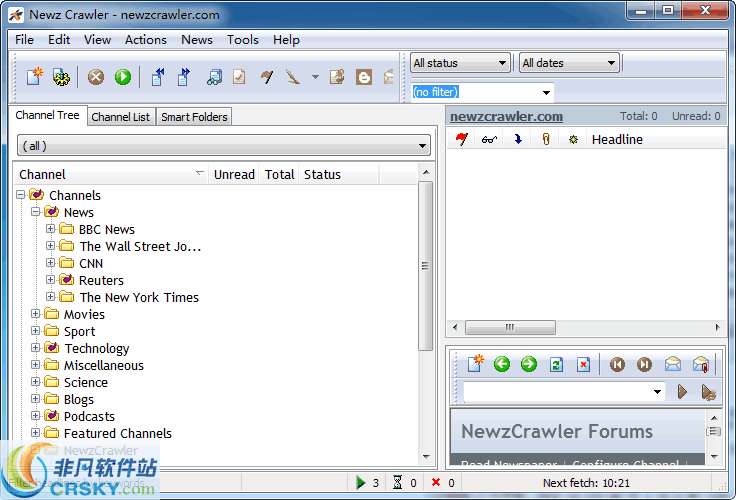Screen dimensions: 736x500
Task: Click the open envelope mail icon
Action: 673,364
